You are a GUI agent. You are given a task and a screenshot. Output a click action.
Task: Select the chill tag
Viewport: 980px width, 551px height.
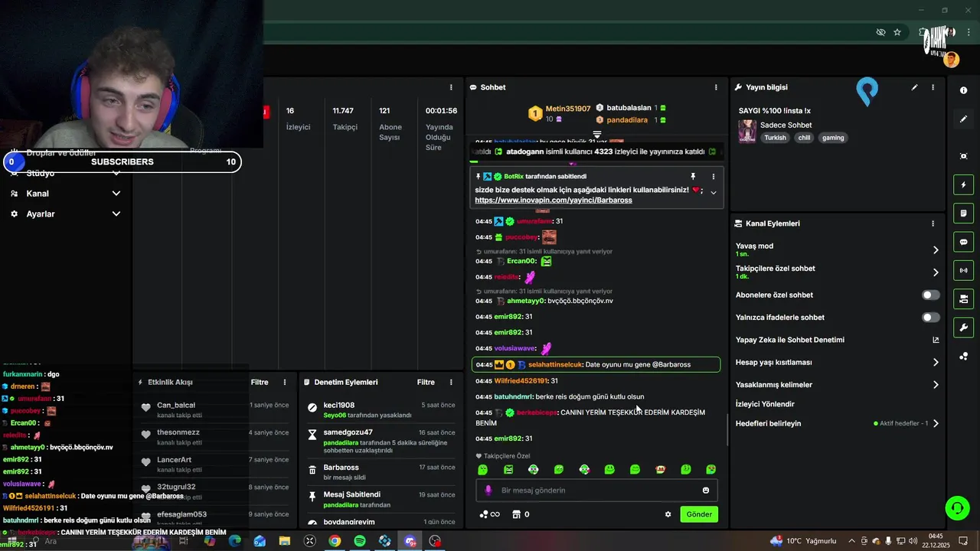click(804, 138)
